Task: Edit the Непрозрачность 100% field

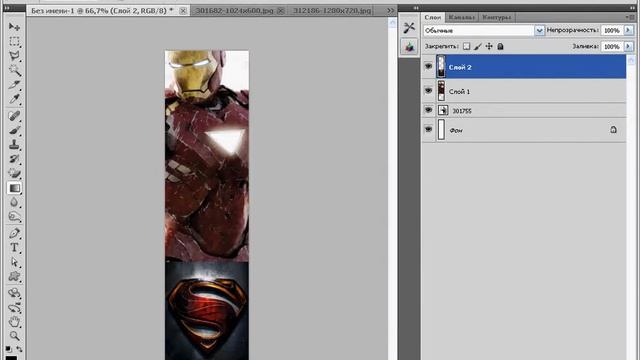Action: tap(612, 30)
